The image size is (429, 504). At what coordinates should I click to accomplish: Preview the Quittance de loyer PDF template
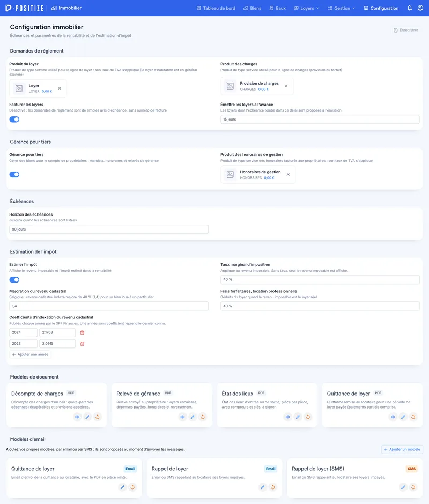click(393, 417)
